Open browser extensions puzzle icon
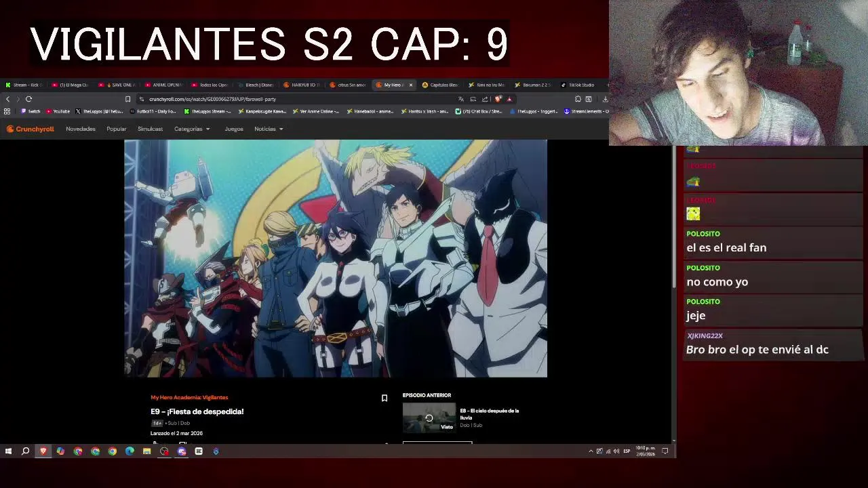868x488 pixels. pyautogui.click(x=578, y=99)
